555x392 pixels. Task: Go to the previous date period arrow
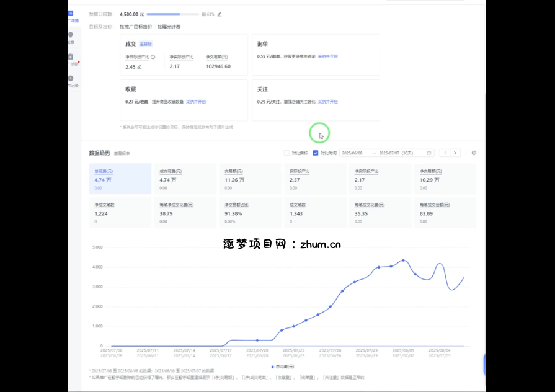tap(445, 153)
